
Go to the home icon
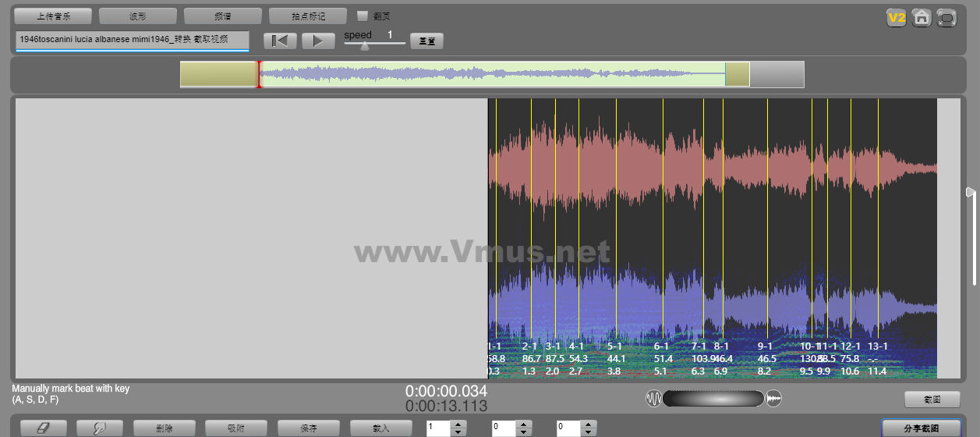(921, 17)
